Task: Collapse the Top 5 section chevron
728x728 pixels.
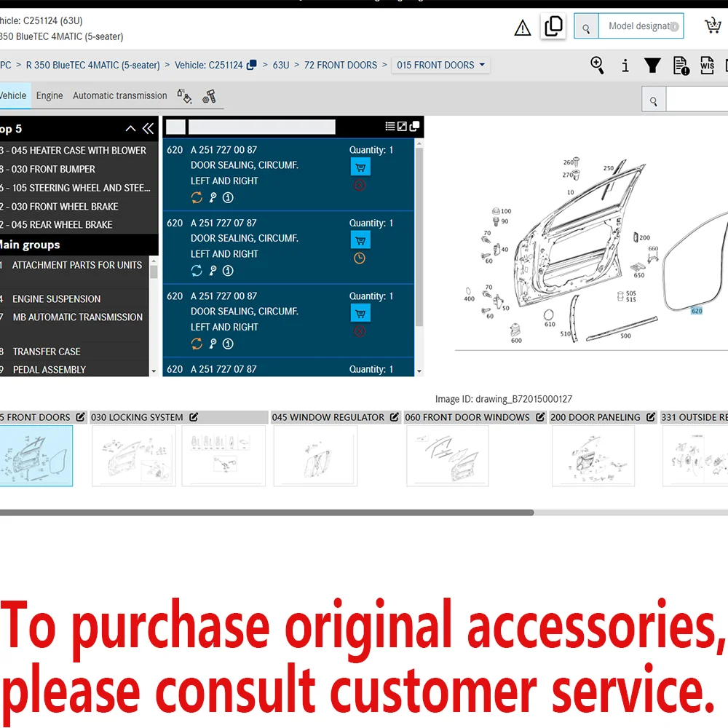Action: (130, 129)
